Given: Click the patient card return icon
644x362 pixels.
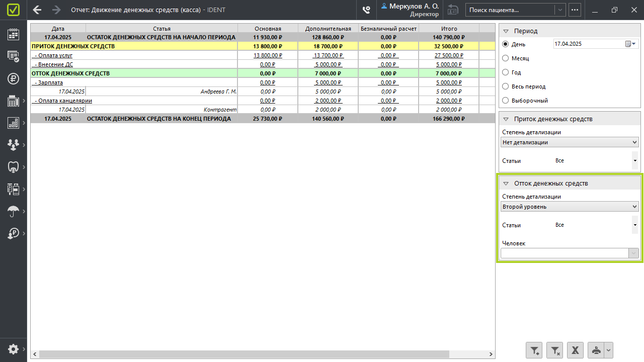Looking at the screenshot, I should (x=453, y=10).
